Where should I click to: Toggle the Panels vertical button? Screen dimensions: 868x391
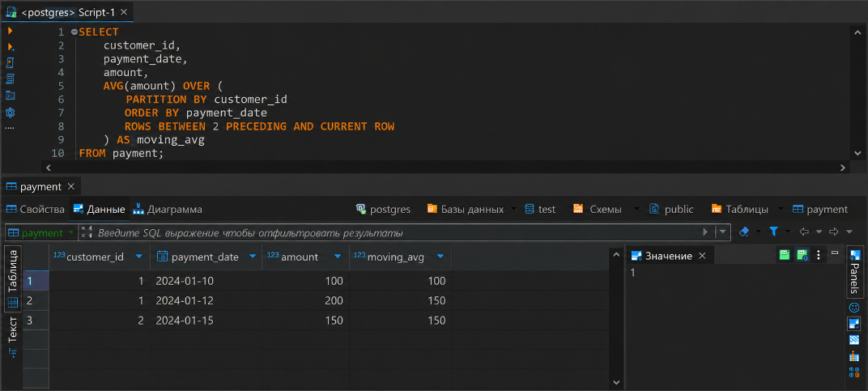click(854, 273)
